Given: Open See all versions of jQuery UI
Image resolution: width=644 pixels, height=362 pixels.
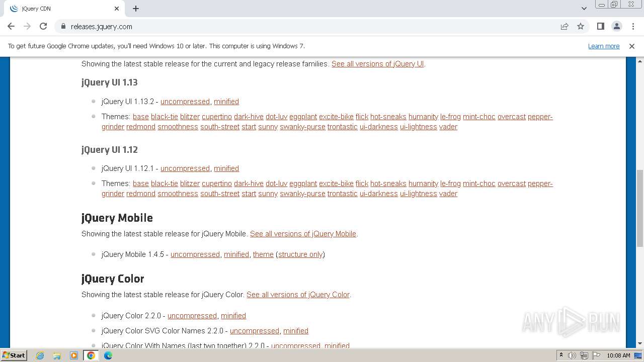Looking at the screenshot, I should pyautogui.click(x=377, y=64).
